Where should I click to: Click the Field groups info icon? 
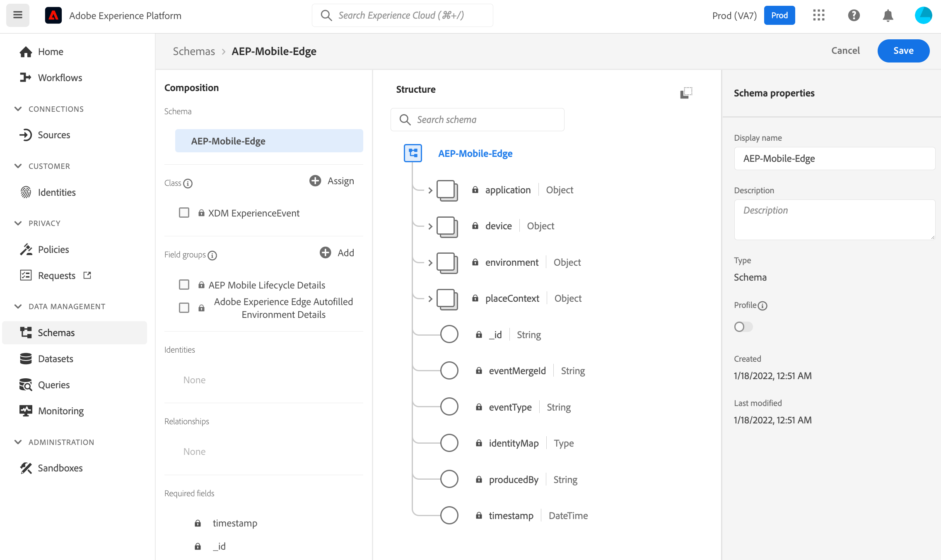click(x=212, y=255)
